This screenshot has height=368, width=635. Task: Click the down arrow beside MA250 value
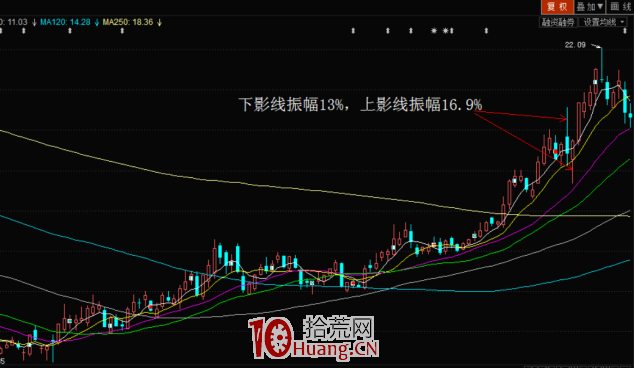click(160, 22)
